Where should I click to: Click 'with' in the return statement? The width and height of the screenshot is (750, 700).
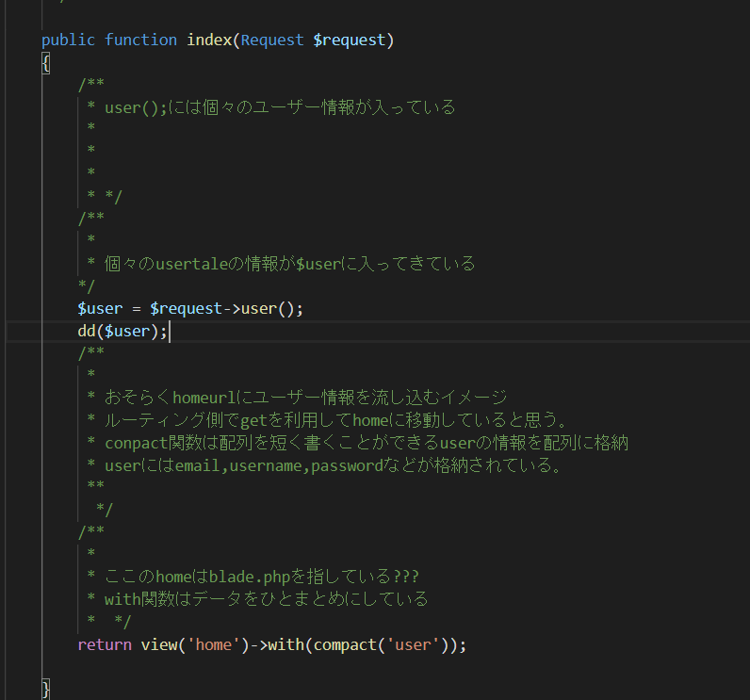pyautogui.click(x=286, y=645)
